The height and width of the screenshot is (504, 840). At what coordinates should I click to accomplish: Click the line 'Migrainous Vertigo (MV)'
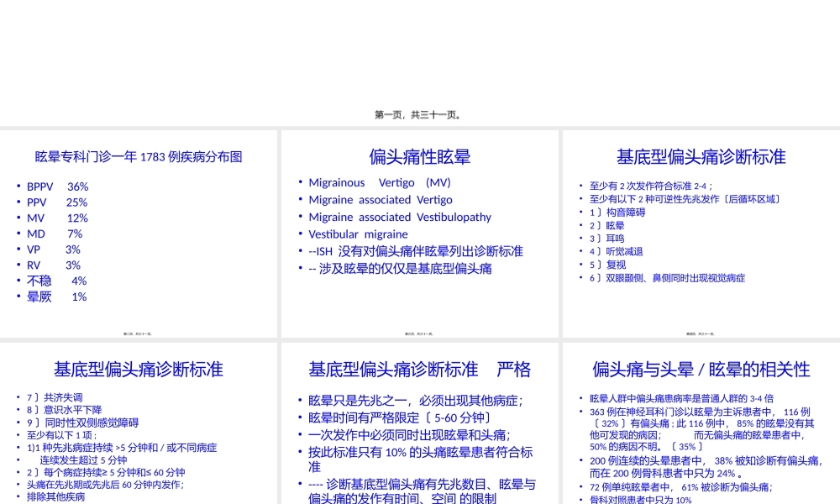[x=380, y=182]
